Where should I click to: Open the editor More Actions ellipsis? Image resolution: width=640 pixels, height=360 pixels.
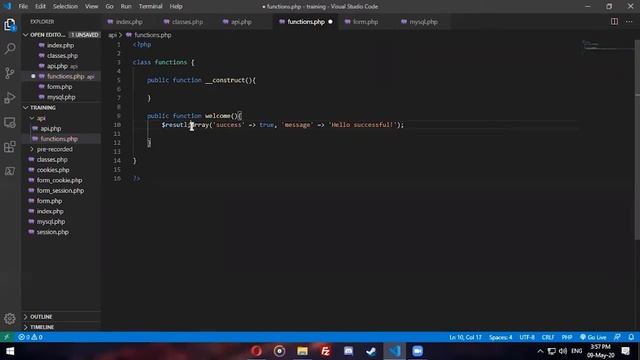pos(629,21)
